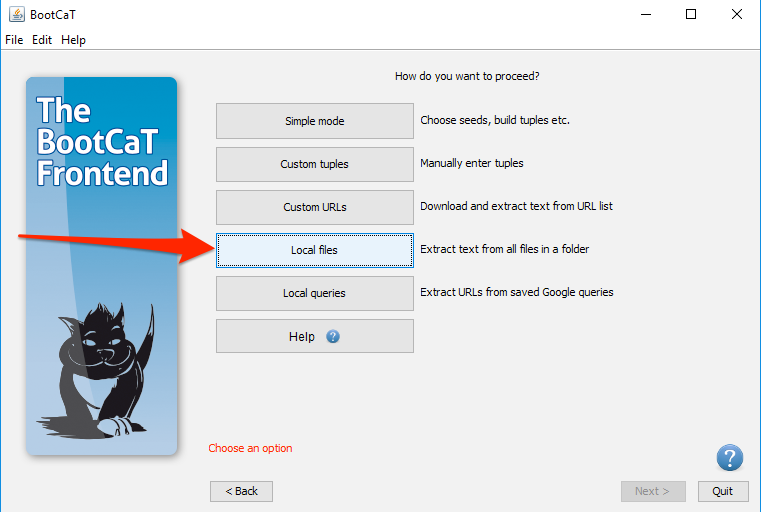Viewport: 761px width, 512px height.
Task: Click the small question mark icon inside the Help button
Action: click(333, 337)
